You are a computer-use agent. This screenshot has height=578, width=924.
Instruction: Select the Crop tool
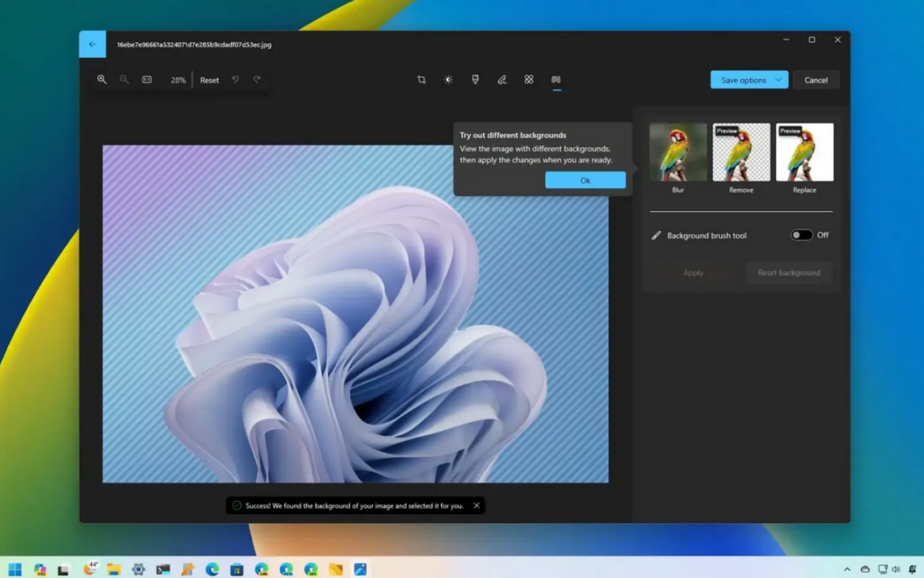(x=421, y=79)
